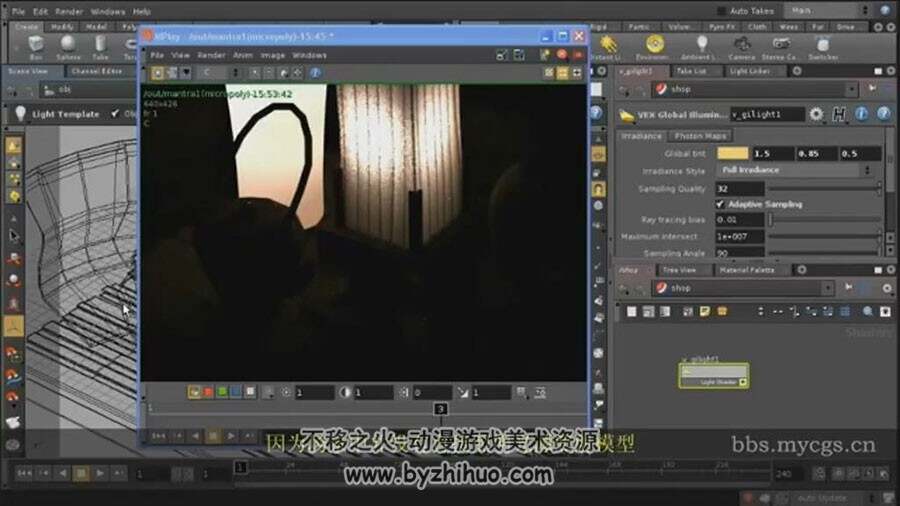Click the magnifier icon in network toolbar

pyautogui.click(x=868, y=312)
